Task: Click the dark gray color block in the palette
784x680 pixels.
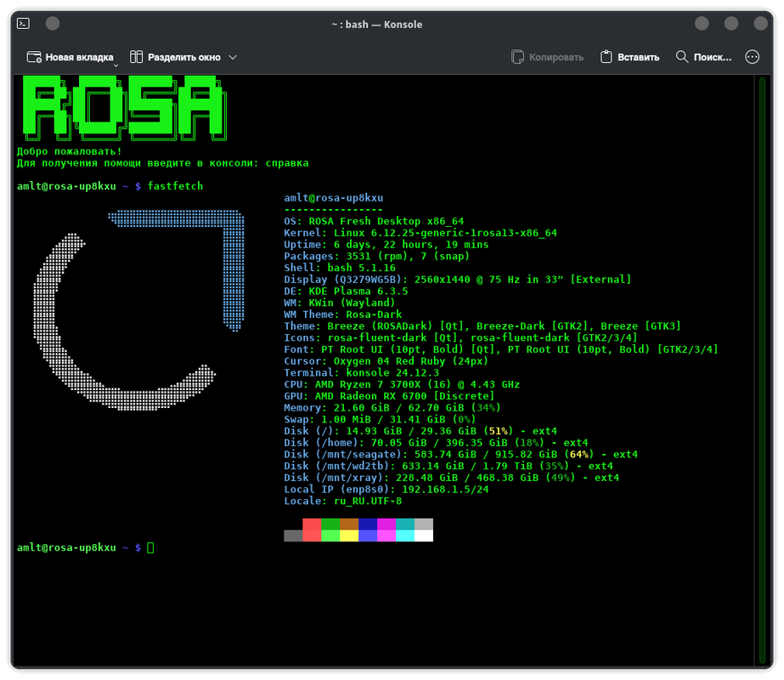Action: click(x=293, y=535)
